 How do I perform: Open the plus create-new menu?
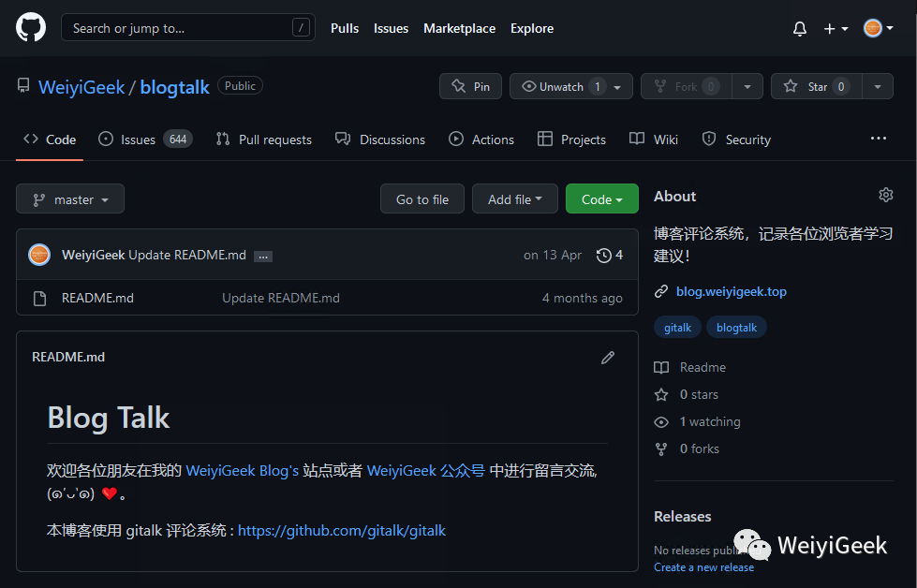click(836, 28)
